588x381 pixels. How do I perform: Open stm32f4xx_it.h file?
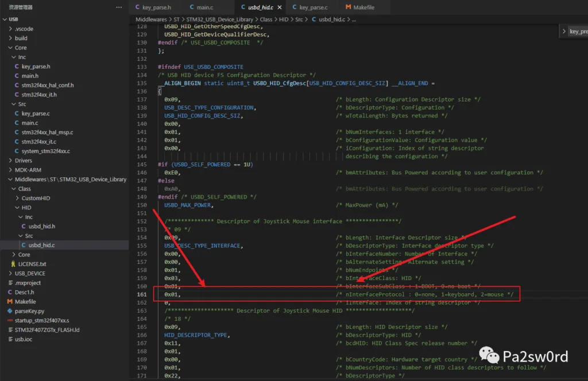(39, 95)
